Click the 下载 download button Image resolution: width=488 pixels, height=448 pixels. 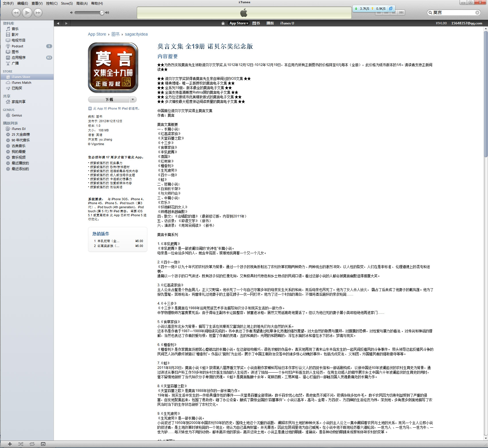(x=109, y=100)
